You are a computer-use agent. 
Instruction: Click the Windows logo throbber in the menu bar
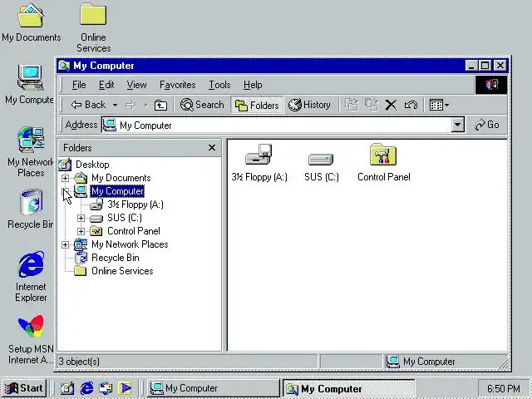(491, 85)
